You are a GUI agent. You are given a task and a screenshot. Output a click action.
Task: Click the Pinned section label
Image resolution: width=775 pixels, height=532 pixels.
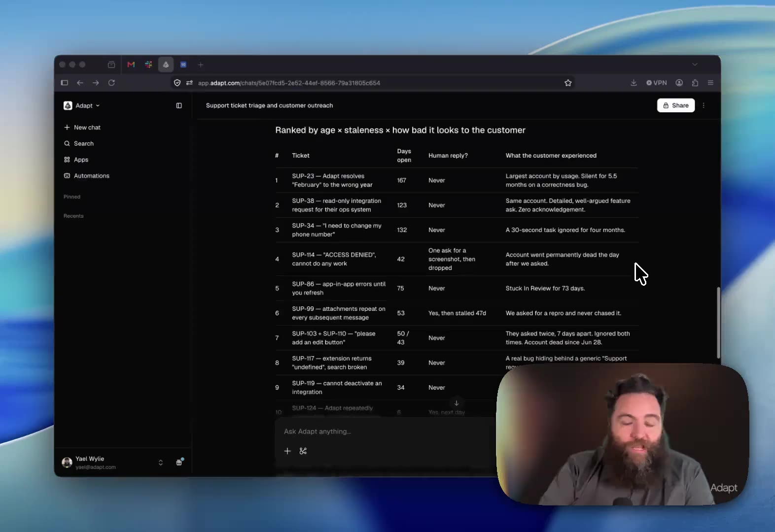(x=72, y=197)
